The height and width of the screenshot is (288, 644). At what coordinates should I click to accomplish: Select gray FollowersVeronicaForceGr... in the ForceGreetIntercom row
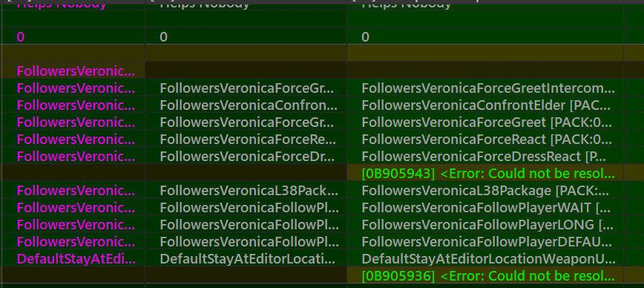tap(246, 88)
